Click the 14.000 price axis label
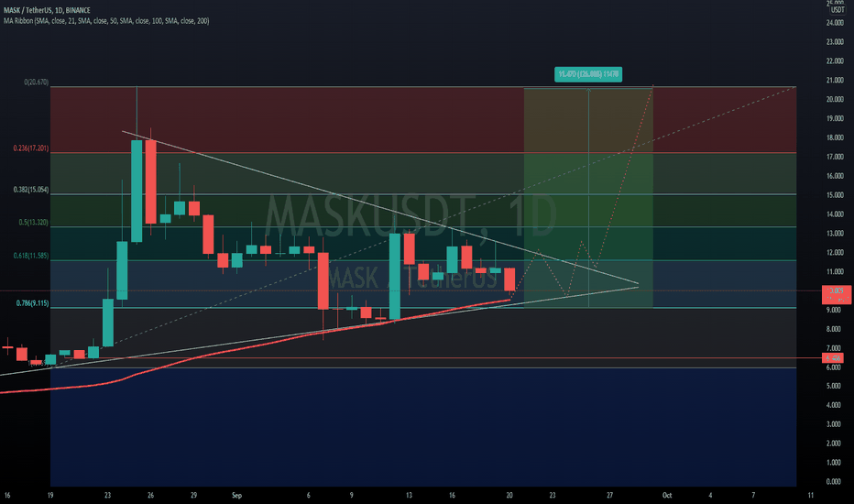Screen dimensions: 854x504 (835, 214)
